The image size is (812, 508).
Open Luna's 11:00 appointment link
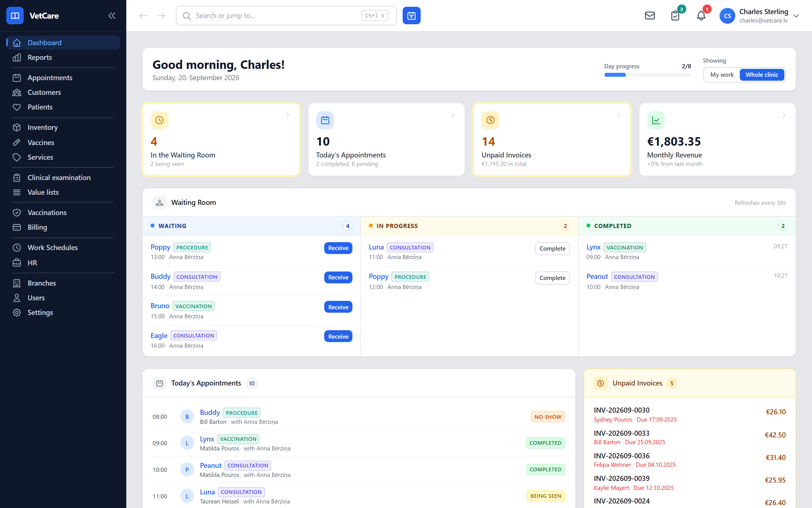pos(207,492)
